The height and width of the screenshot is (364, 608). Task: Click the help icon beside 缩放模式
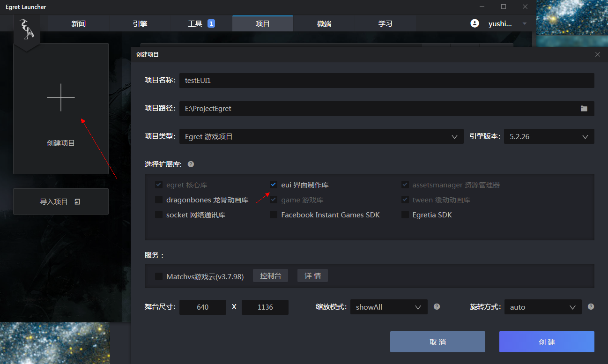[x=436, y=306]
